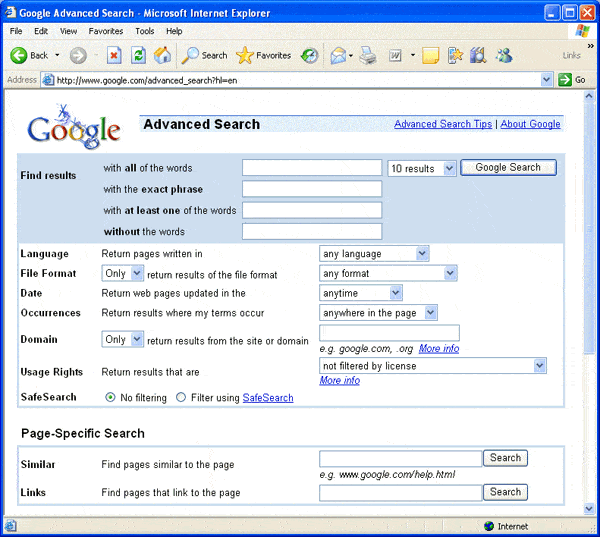Click the address bar URL field

[x=297, y=80]
